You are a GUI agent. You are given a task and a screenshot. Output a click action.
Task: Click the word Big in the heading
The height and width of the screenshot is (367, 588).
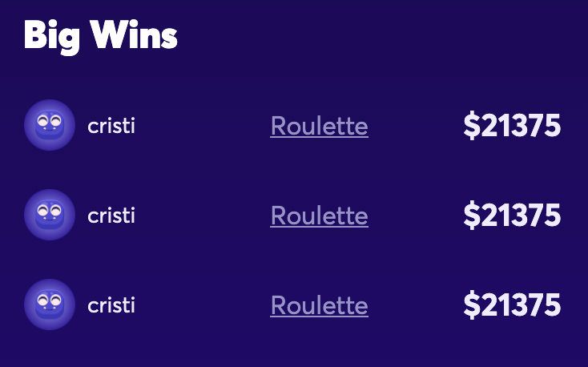[x=48, y=37]
